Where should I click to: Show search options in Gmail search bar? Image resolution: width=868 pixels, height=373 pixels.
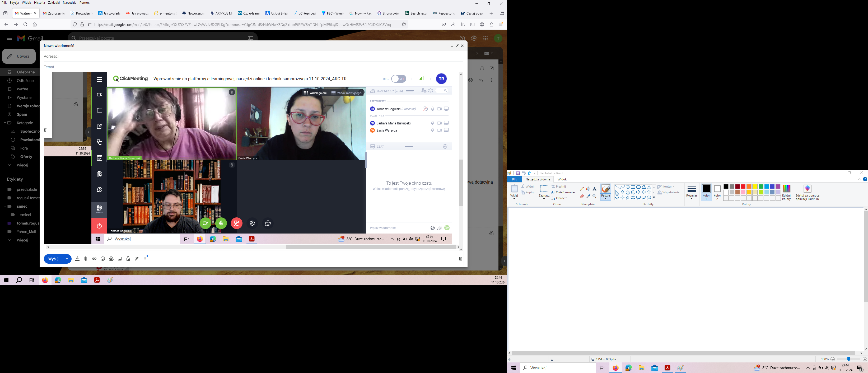250,38
